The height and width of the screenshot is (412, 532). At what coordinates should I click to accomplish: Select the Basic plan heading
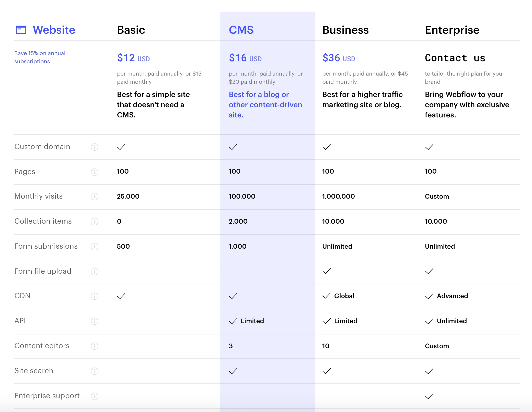(x=131, y=30)
